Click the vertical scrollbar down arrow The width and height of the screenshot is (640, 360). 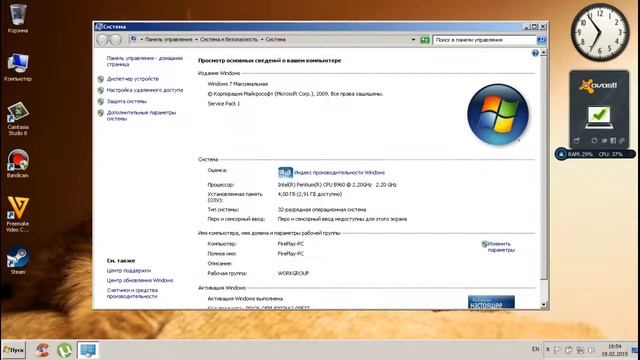pos(543,304)
